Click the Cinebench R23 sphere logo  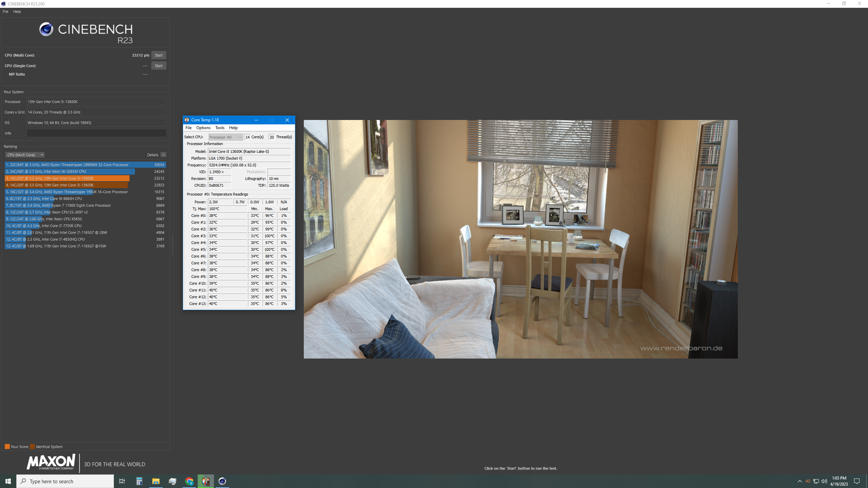click(46, 29)
